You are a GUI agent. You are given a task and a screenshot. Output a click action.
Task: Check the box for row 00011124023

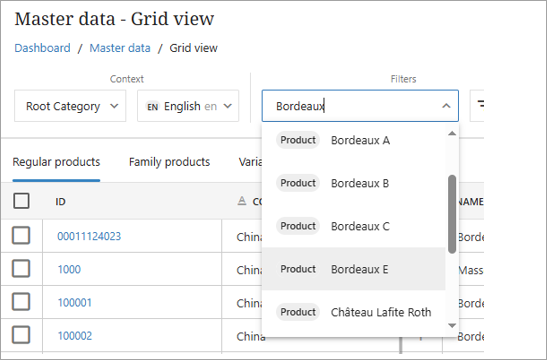pos(21,235)
